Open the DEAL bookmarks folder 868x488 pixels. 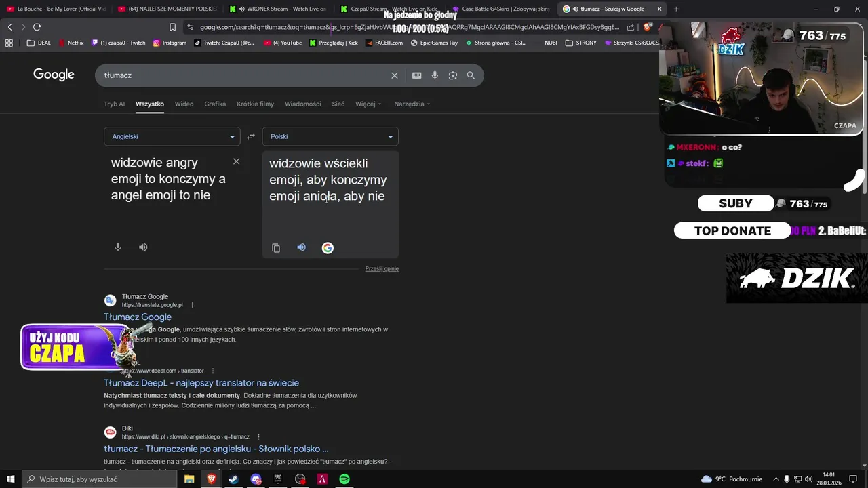(x=39, y=43)
